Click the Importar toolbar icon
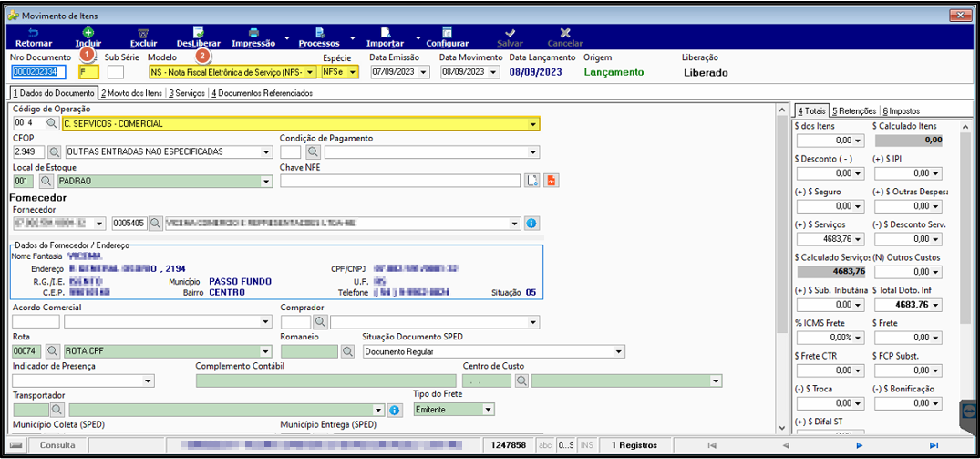 point(386,33)
